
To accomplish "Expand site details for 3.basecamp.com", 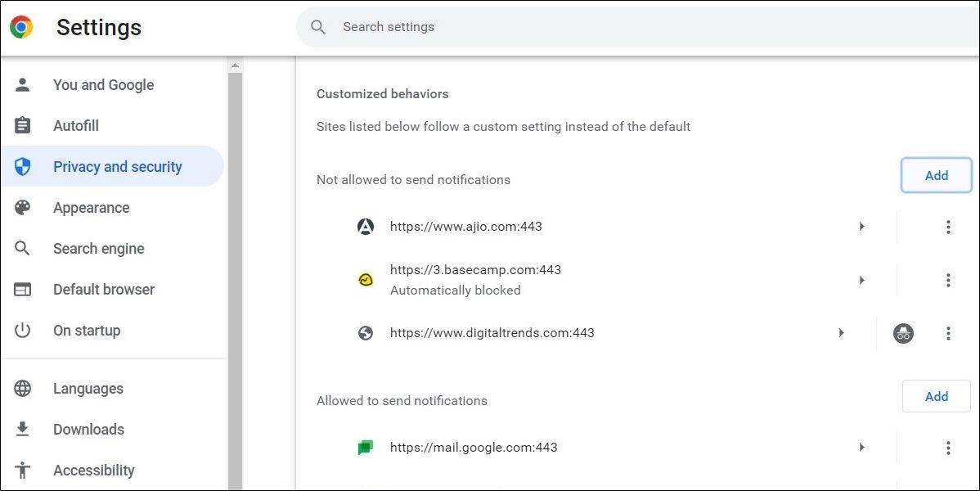I will (x=861, y=280).
